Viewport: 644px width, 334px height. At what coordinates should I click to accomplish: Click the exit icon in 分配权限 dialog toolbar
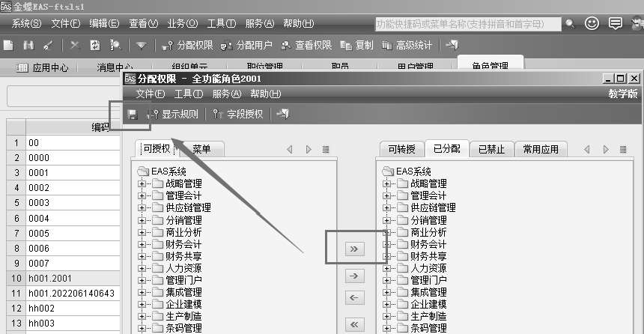click(x=282, y=114)
